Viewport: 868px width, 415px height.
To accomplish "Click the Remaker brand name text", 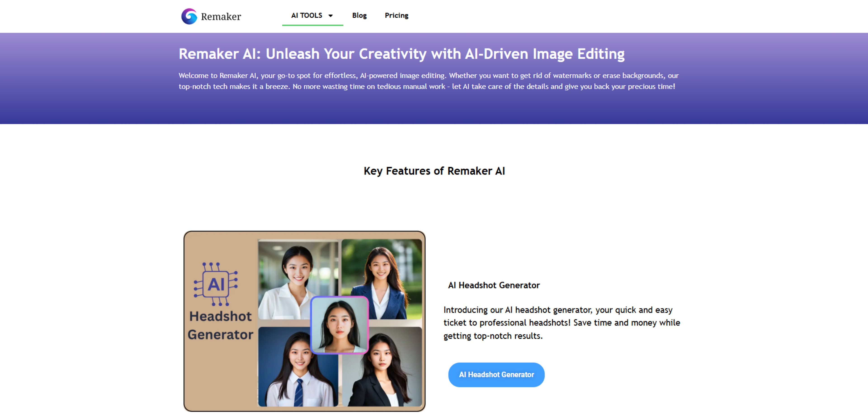I will [x=221, y=16].
